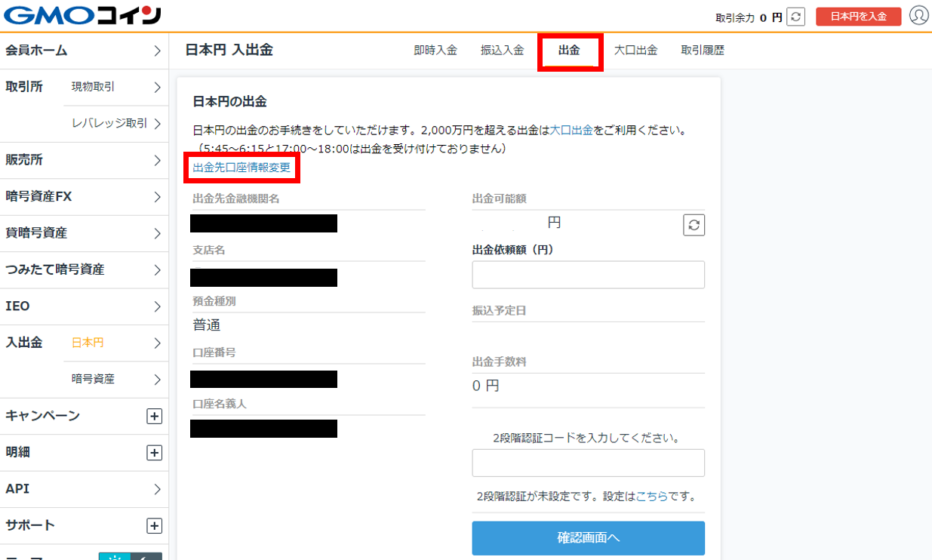Image resolution: width=932 pixels, height=560 pixels.
Task: Click the 日本円を入金 button
Action: pos(859,17)
